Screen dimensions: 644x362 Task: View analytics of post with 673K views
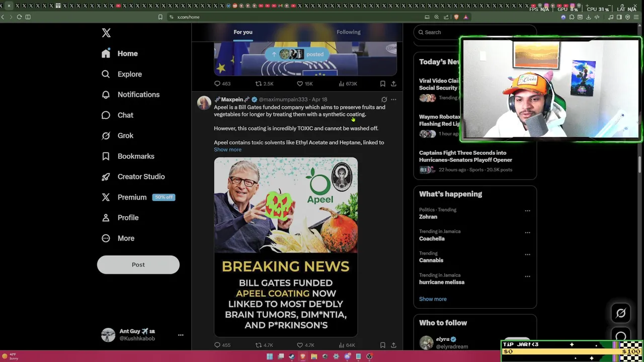(x=348, y=83)
